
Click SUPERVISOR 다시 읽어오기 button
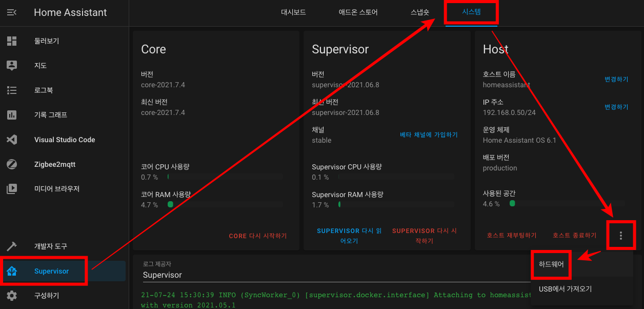click(349, 236)
